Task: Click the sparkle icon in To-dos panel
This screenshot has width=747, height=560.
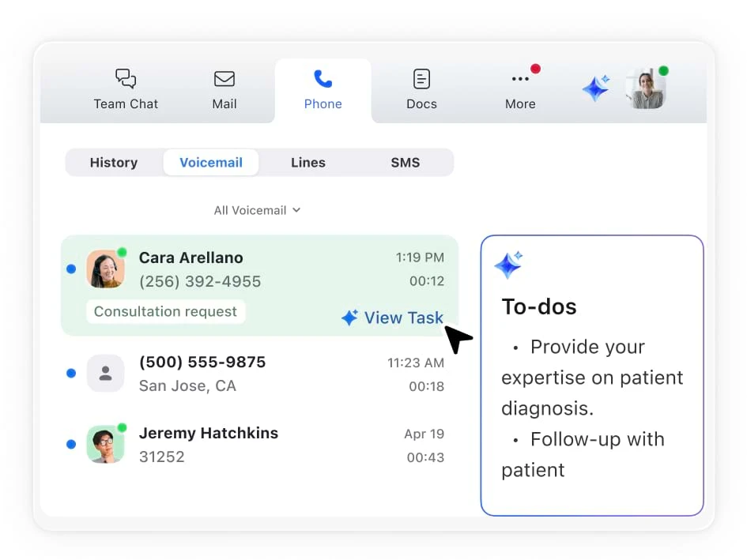Action: click(508, 265)
